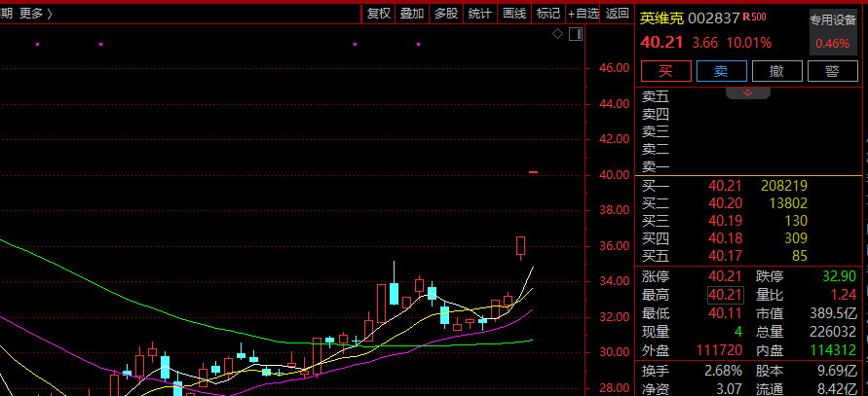Add stock via +自选 button
Screen dimensions: 868x396
[x=584, y=13]
